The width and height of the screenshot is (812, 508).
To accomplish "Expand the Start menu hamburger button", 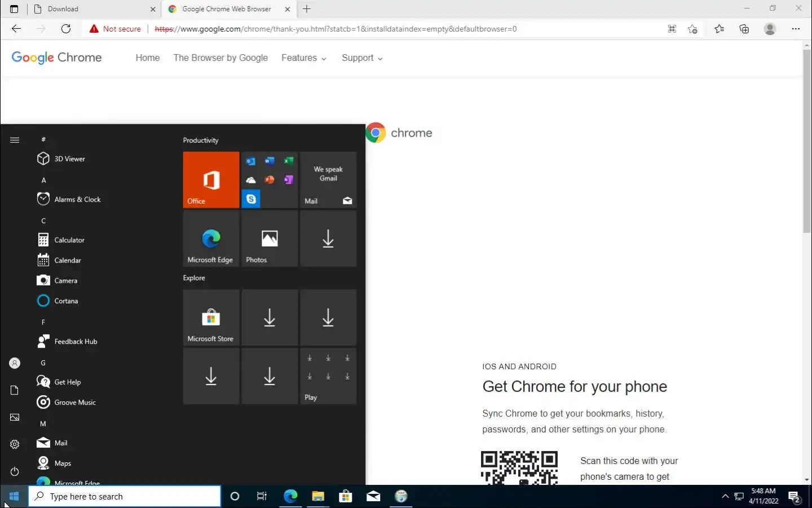I will click(15, 140).
